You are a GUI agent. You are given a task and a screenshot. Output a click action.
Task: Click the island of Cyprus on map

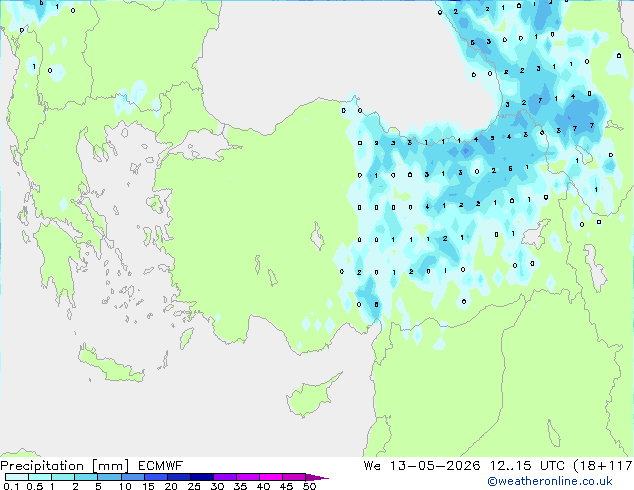pos(309,397)
